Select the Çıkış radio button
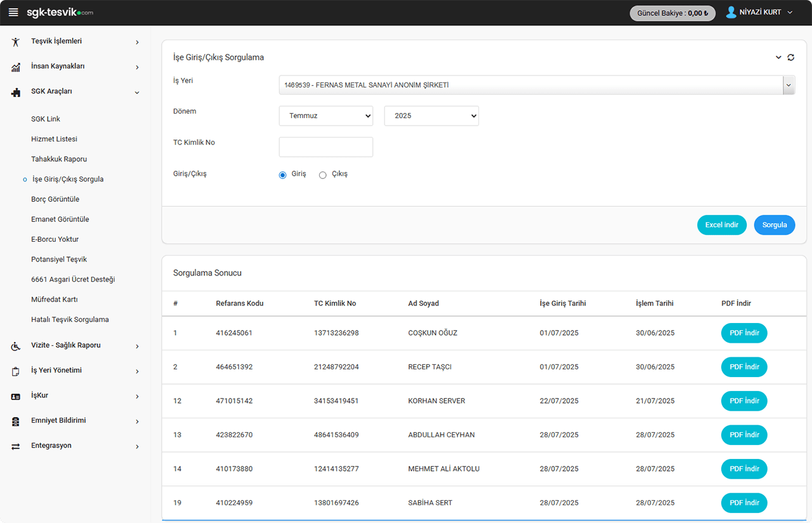The height and width of the screenshot is (523, 812). 322,175
